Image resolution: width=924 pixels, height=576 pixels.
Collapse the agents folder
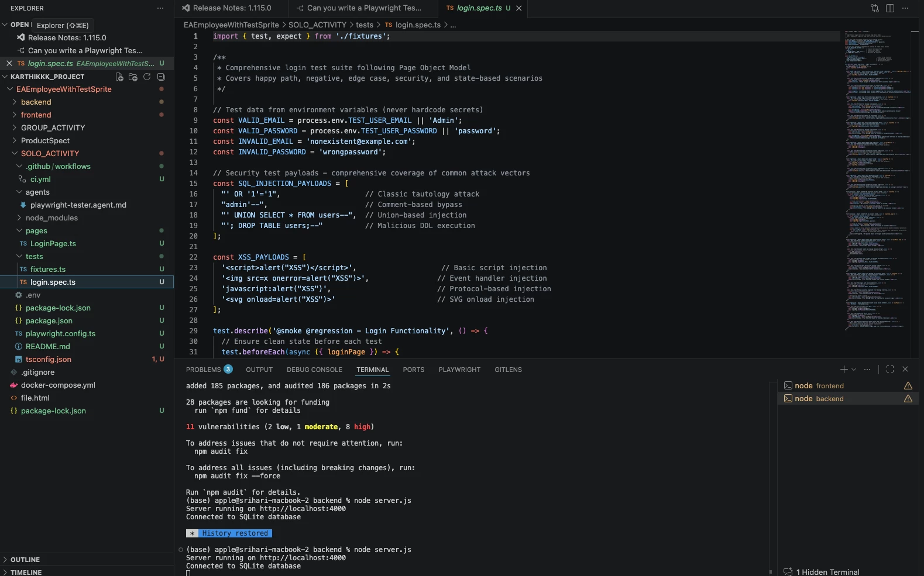[x=37, y=192]
